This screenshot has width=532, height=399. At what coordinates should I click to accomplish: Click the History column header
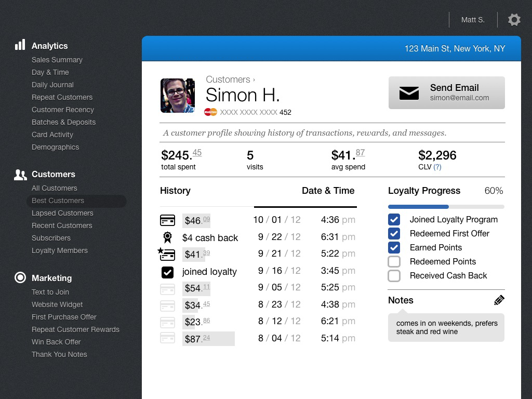click(175, 191)
